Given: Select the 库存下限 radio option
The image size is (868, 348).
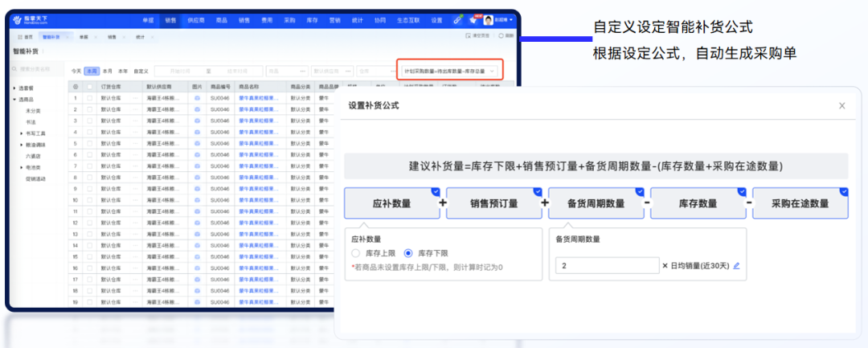Looking at the screenshot, I should click(408, 253).
